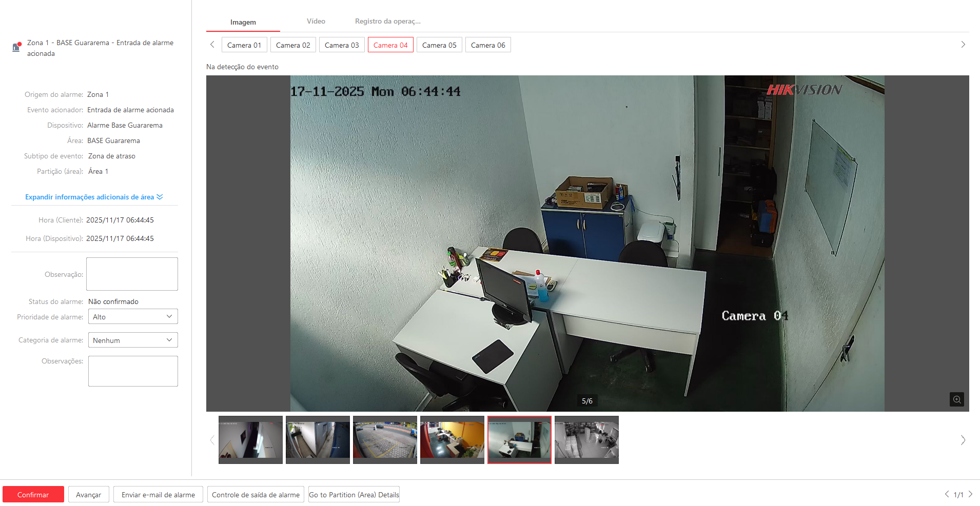Select Camera 02 button
This screenshot has width=980, height=506.
coord(293,45)
